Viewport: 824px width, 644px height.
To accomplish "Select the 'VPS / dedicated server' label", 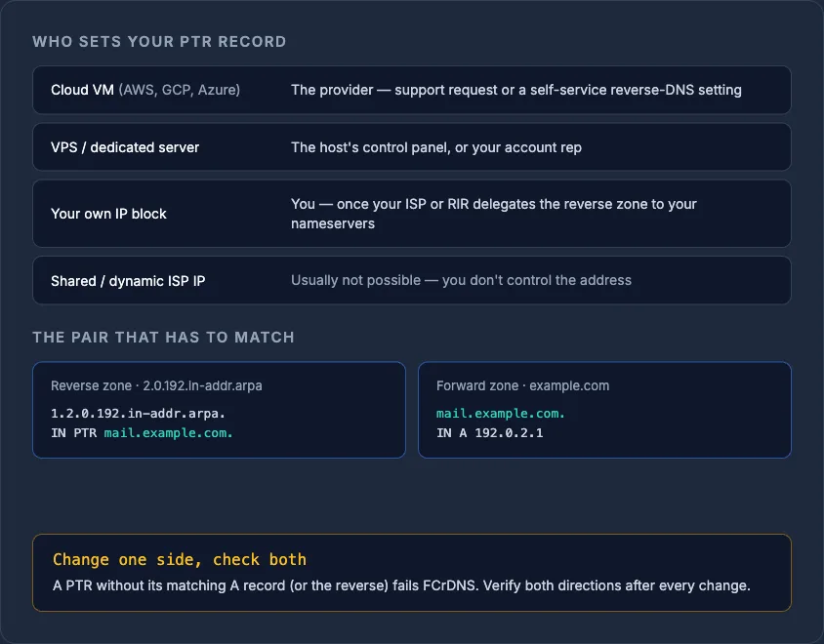I will pos(125,147).
